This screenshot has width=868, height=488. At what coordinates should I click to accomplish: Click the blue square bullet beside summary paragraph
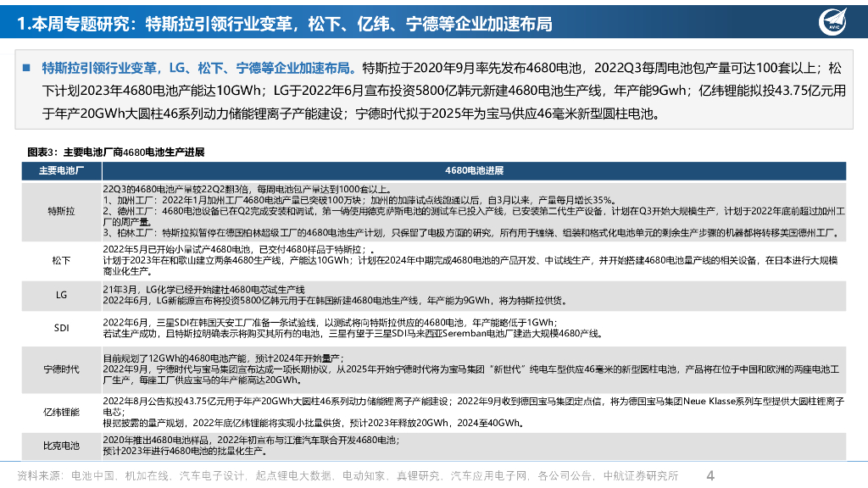click(x=26, y=68)
